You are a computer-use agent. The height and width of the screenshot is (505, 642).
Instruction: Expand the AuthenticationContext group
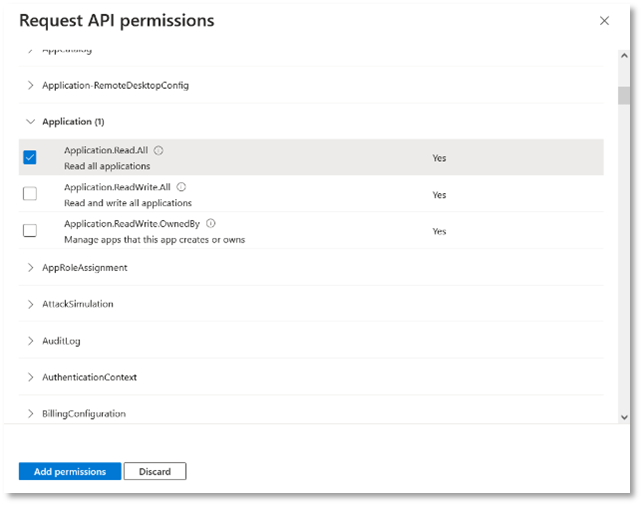pyautogui.click(x=30, y=377)
